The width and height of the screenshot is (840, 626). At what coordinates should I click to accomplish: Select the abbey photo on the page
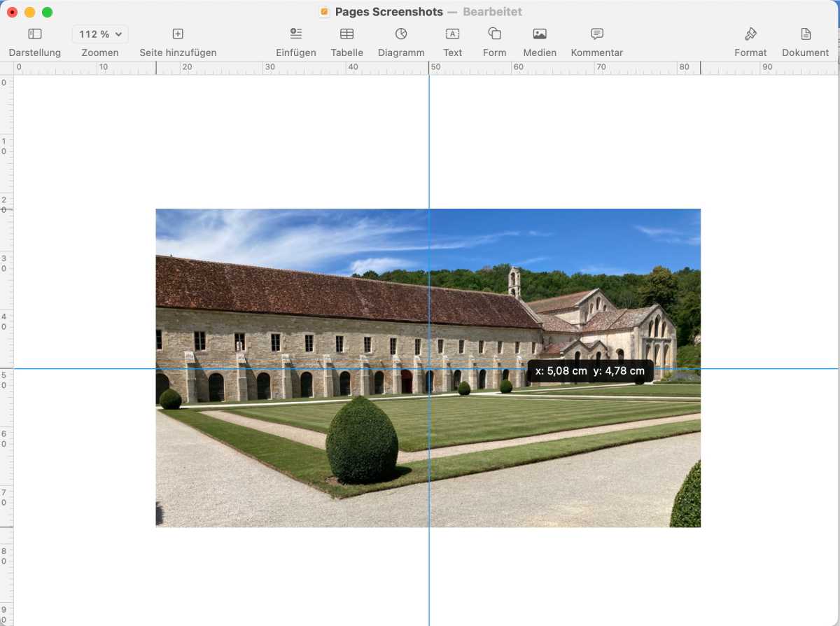(428, 368)
